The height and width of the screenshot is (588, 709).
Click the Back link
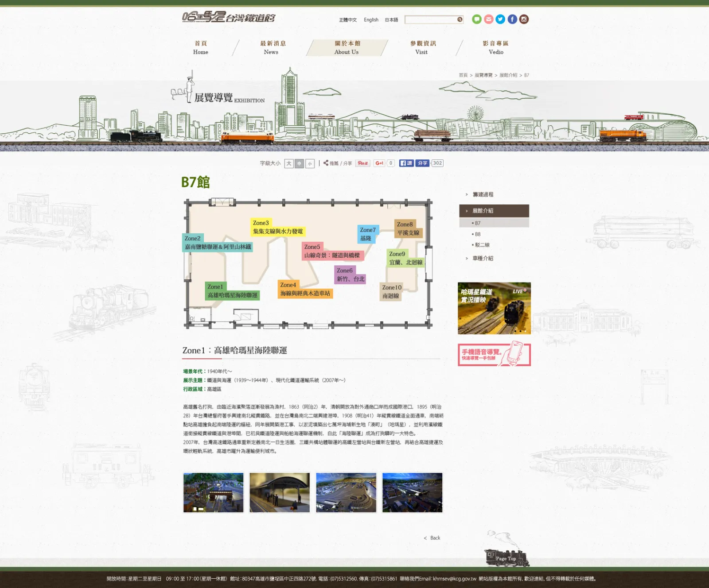click(432, 538)
